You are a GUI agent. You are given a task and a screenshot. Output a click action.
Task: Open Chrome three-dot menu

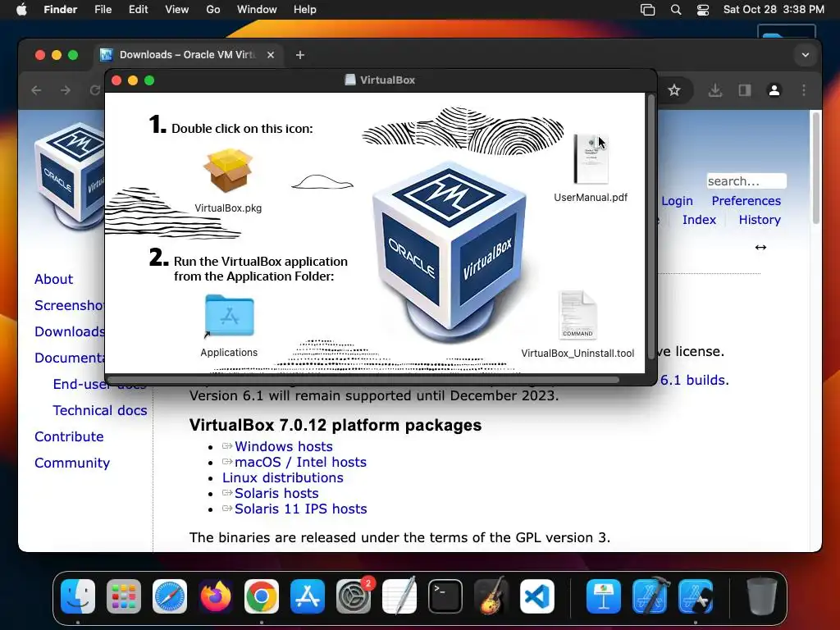tap(804, 90)
